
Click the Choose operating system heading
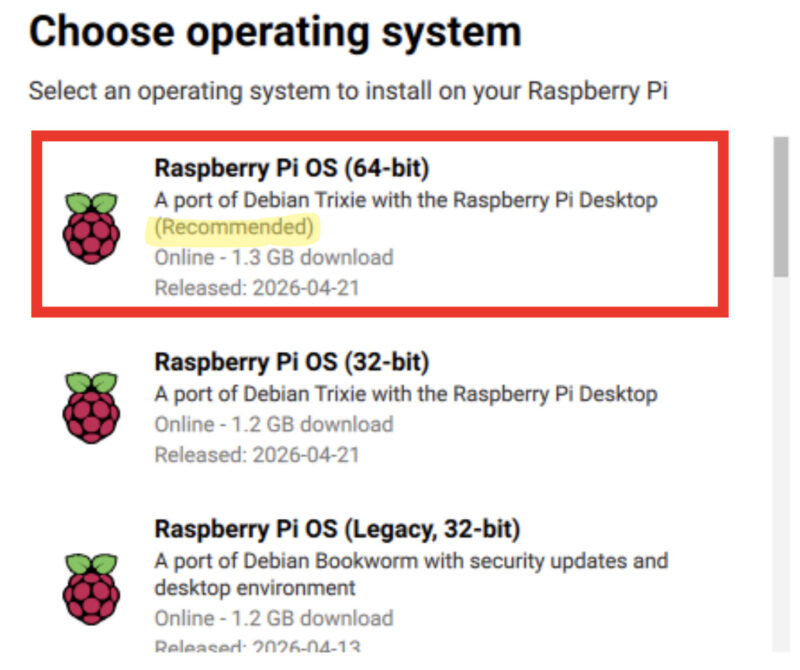276,32
